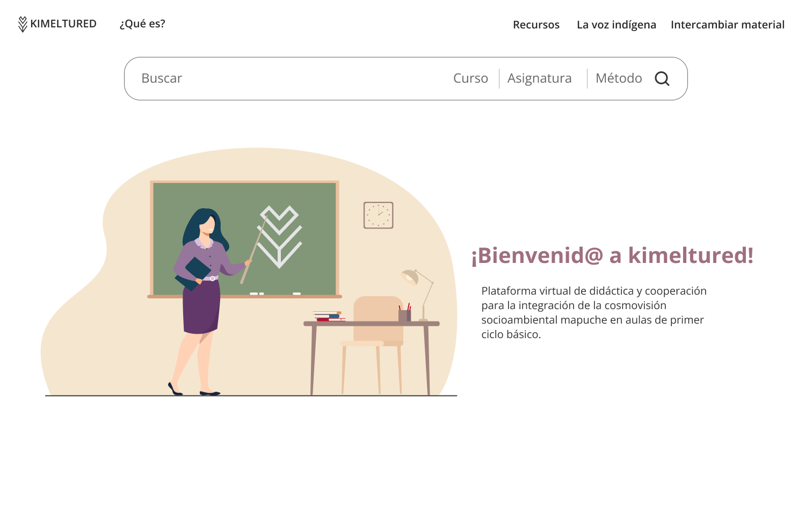The height and width of the screenshot is (527, 812).
Task: Go to La voz indígena page
Action: point(617,25)
